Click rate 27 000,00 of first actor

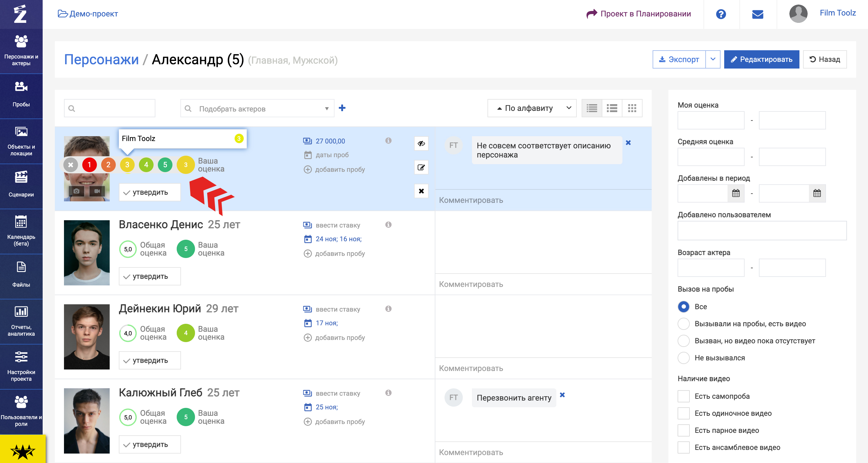[330, 141]
